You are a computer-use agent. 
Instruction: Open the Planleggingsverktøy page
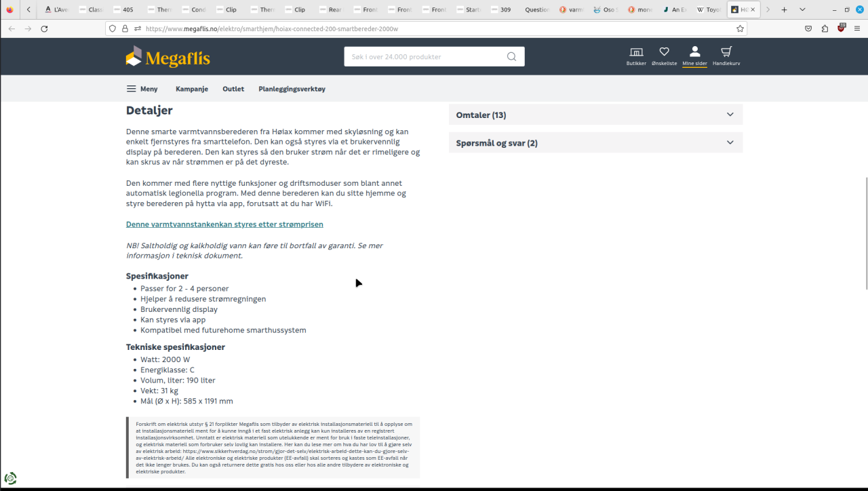pyautogui.click(x=292, y=89)
